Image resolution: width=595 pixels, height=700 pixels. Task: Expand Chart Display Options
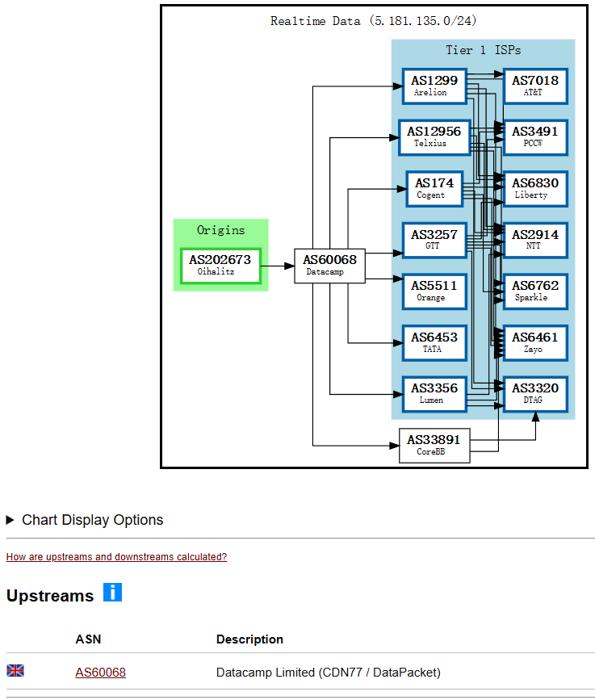(x=85, y=520)
